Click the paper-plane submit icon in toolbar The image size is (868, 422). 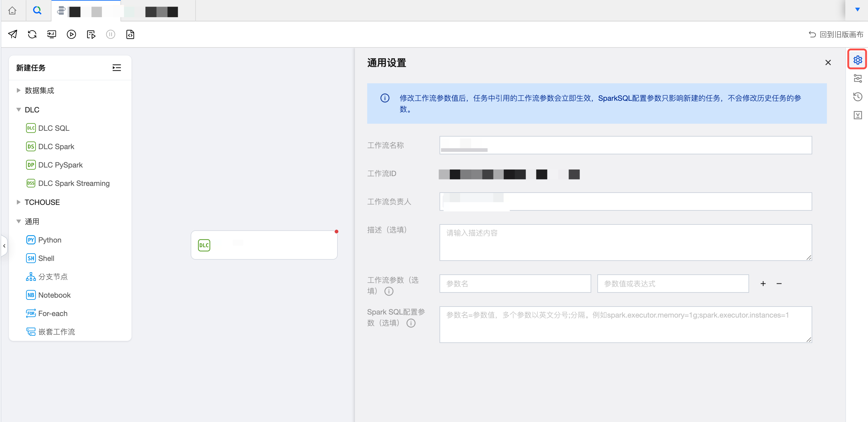coord(13,34)
